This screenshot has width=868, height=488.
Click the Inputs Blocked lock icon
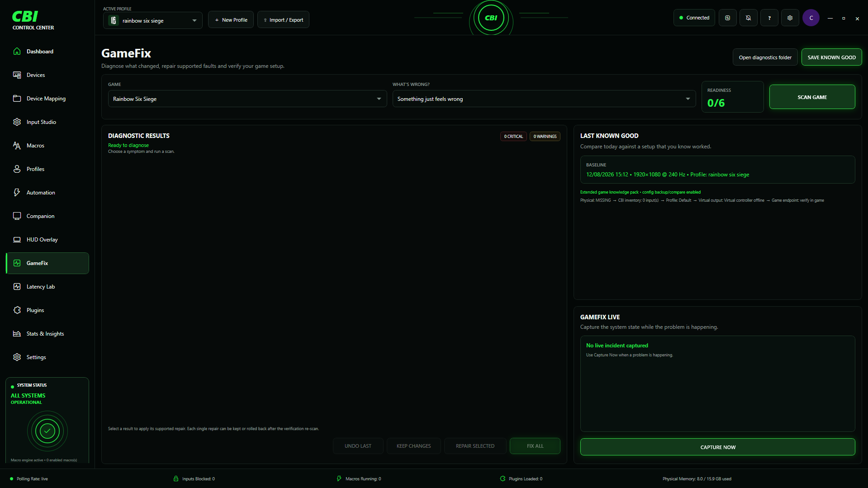pyautogui.click(x=176, y=479)
